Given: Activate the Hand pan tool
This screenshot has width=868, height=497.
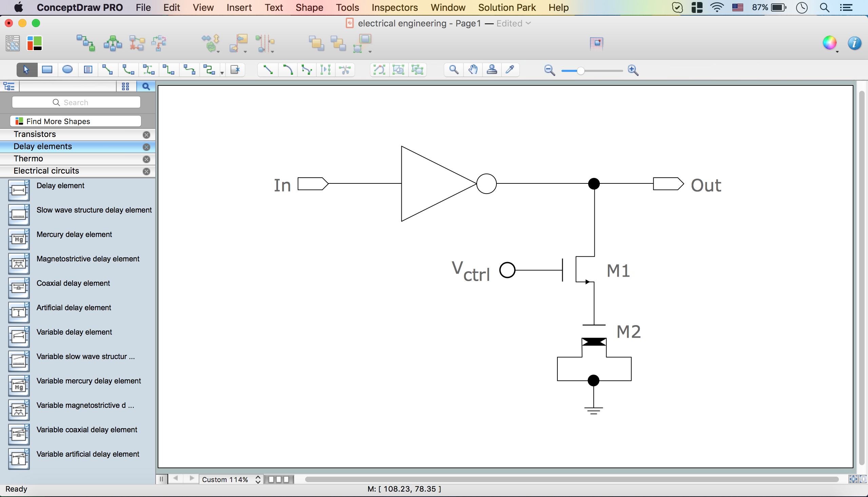Looking at the screenshot, I should point(473,70).
